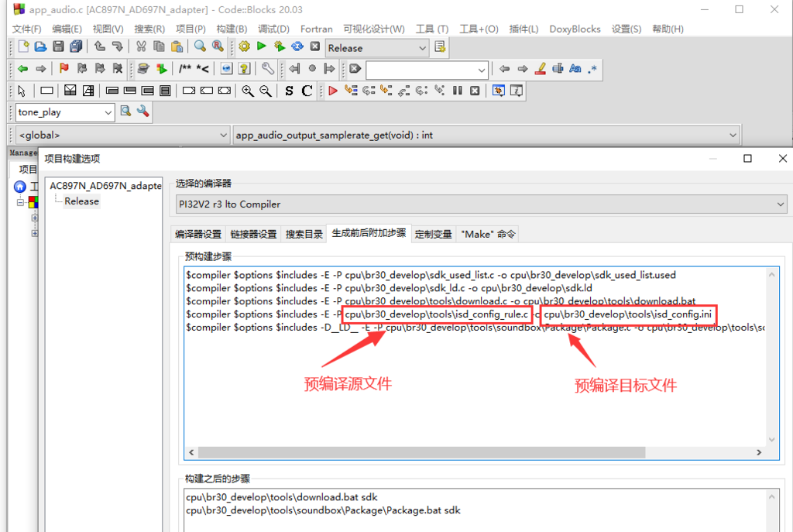Click the right arrow of pre-build scrollbar
The image size is (793, 532).
[x=759, y=452]
